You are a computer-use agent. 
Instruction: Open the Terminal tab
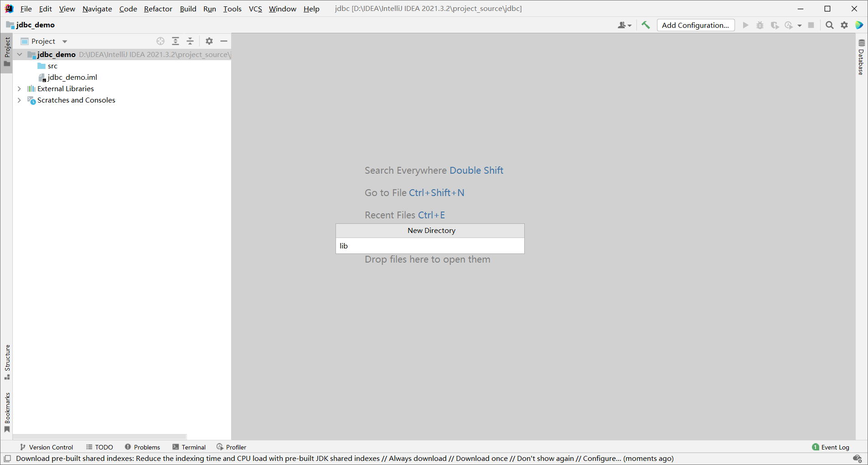point(189,447)
